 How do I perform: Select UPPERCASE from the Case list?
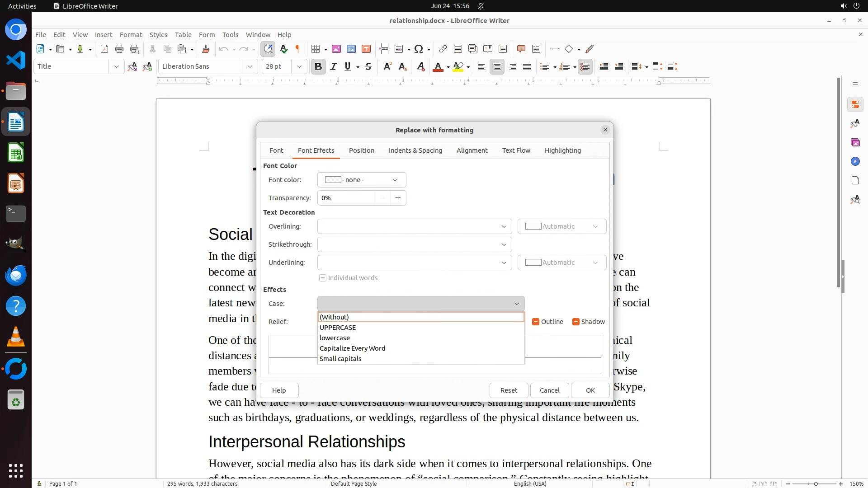[338, 328]
